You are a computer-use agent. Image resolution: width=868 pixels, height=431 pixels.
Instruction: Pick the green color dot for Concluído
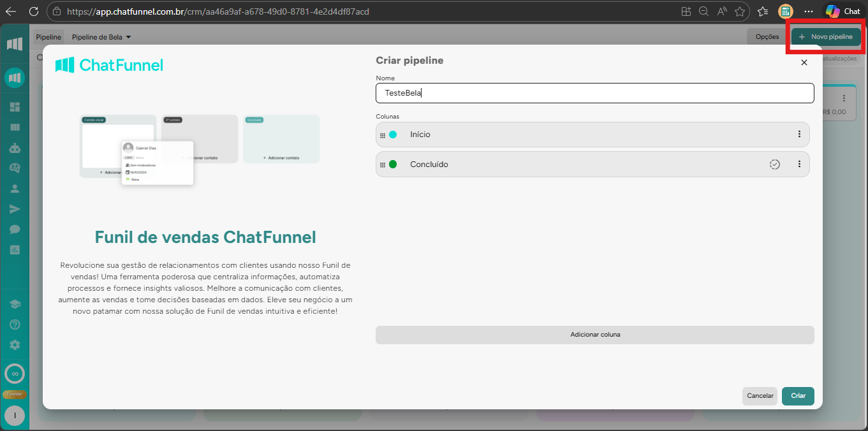click(x=393, y=164)
